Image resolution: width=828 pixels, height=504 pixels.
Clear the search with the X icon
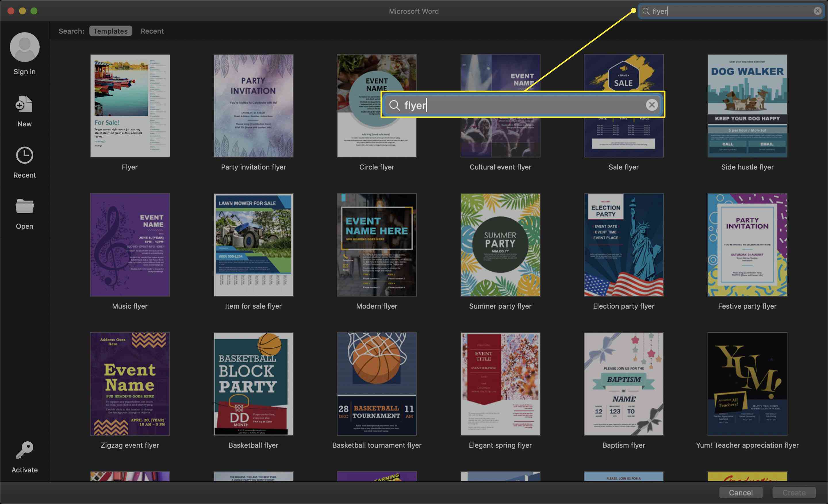[817, 11]
